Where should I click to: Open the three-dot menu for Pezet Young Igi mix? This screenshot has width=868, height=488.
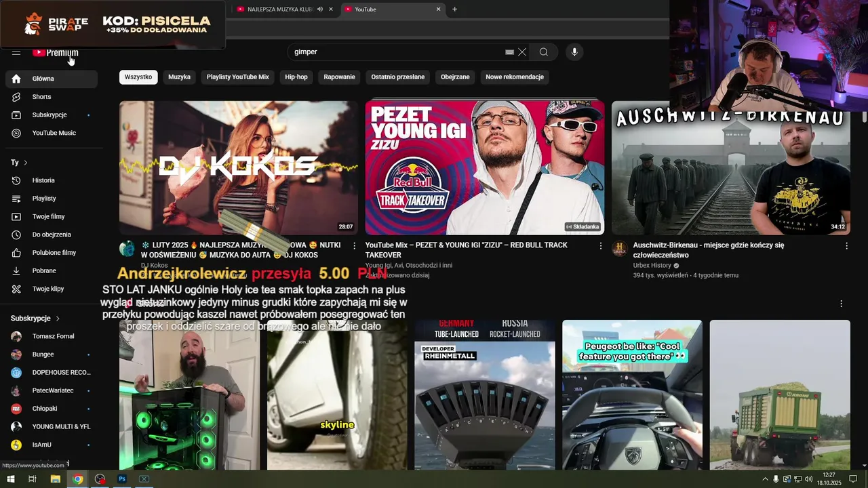[x=600, y=246]
